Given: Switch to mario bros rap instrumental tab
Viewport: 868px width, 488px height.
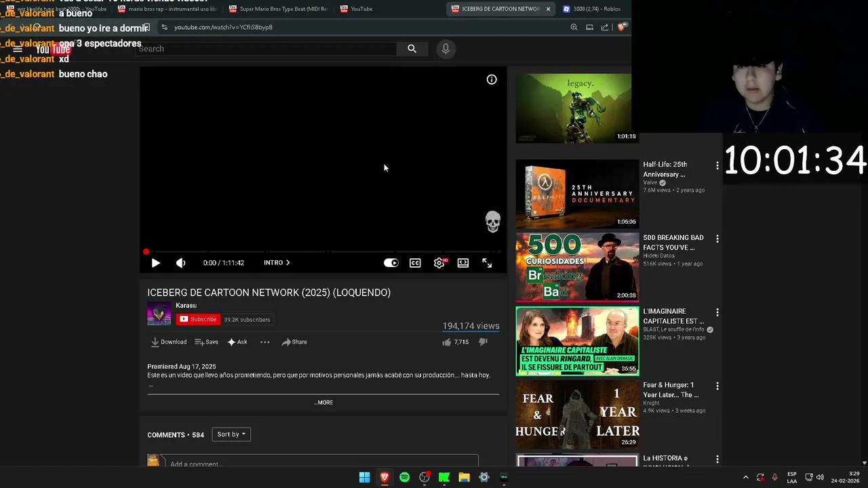Looking at the screenshot, I should click(168, 9).
